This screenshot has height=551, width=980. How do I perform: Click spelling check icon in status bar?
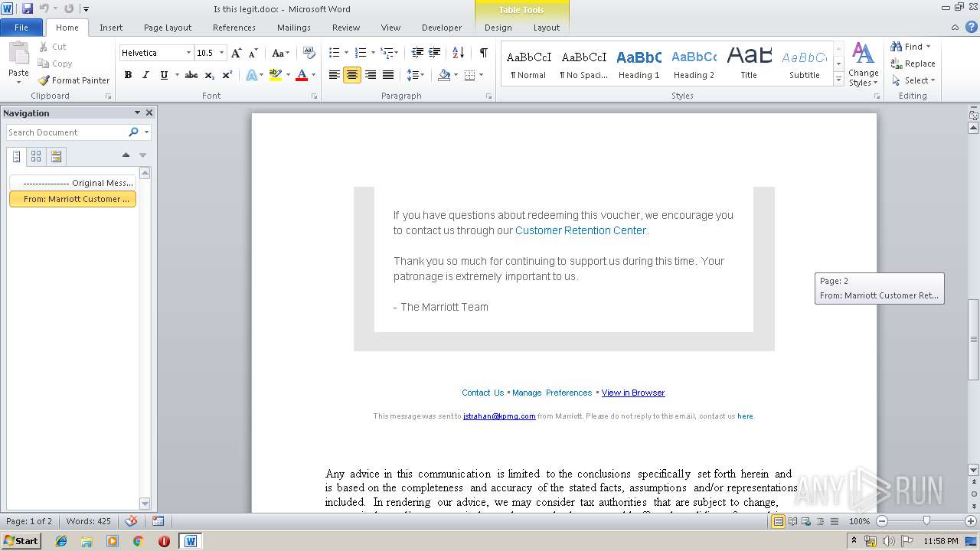click(131, 521)
